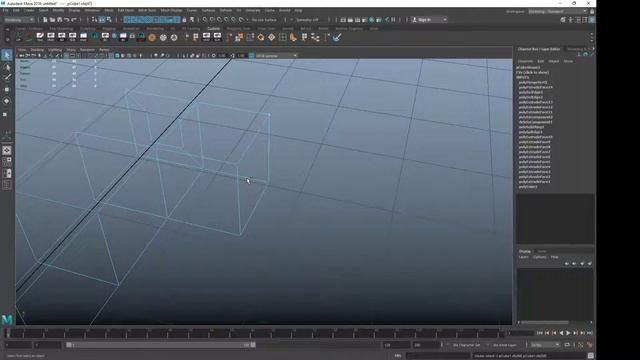The height and width of the screenshot is (360, 640).
Task: Toggle snap to grids magnet icon
Action: [205, 20]
